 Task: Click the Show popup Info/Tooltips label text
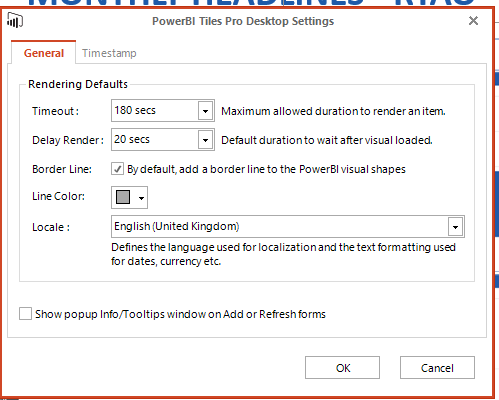click(x=180, y=314)
